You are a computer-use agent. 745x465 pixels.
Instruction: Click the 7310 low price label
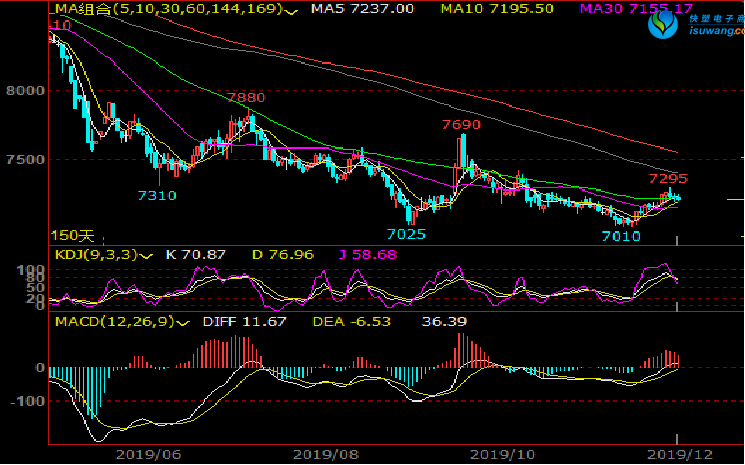coord(157,196)
